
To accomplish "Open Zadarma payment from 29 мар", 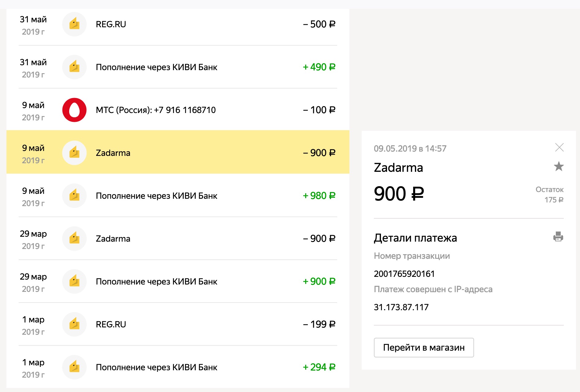I will click(x=178, y=239).
